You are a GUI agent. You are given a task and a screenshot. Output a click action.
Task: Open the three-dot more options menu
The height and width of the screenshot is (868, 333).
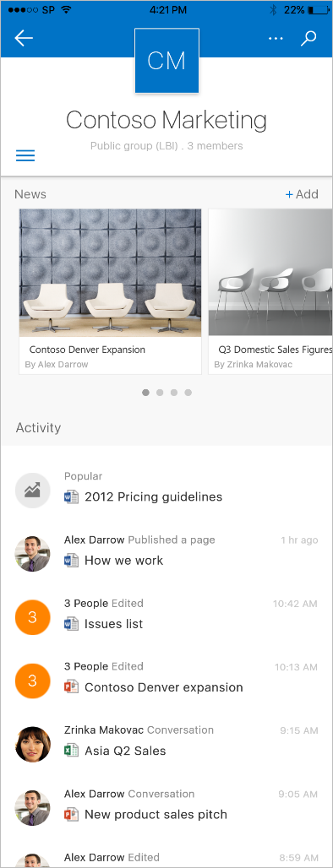click(276, 39)
